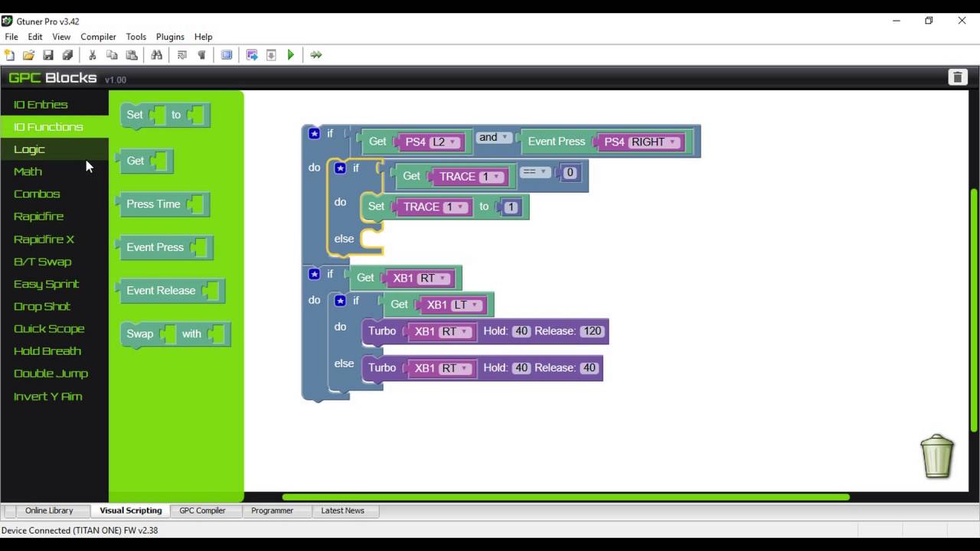Switch to Latest News tab
The width and height of the screenshot is (980, 551).
point(342,510)
